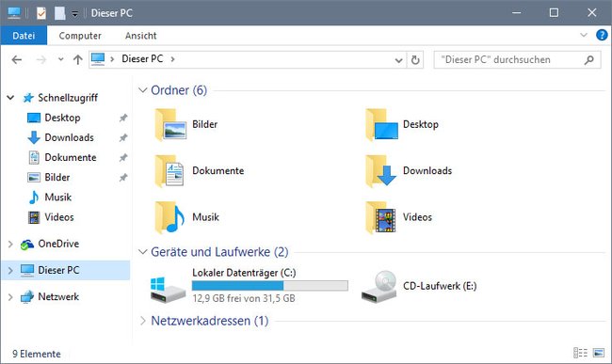Viewport: 612px width, 364px height.
Task: Click the Schnellzugriff star item
Action: pyautogui.click(x=67, y=98)
